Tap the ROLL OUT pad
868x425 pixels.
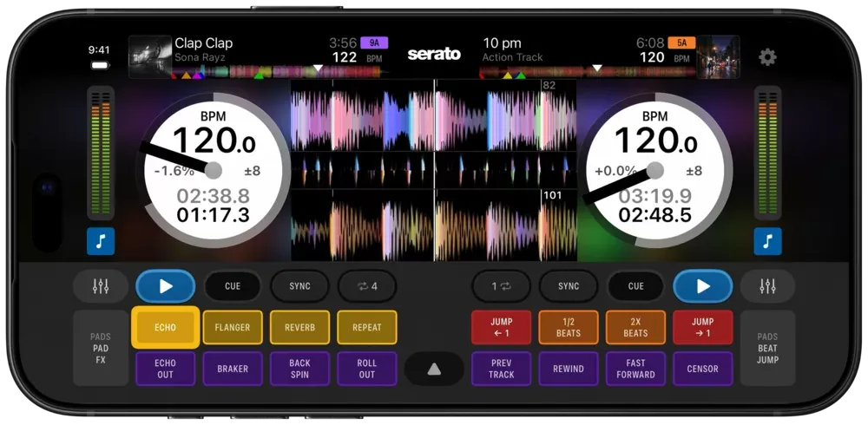(x=367, y=369)
